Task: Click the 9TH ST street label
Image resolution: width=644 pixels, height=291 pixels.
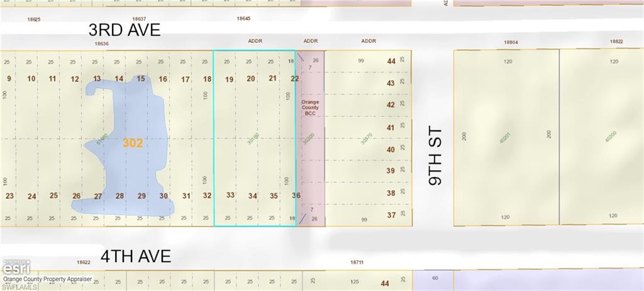Action: 435,156
